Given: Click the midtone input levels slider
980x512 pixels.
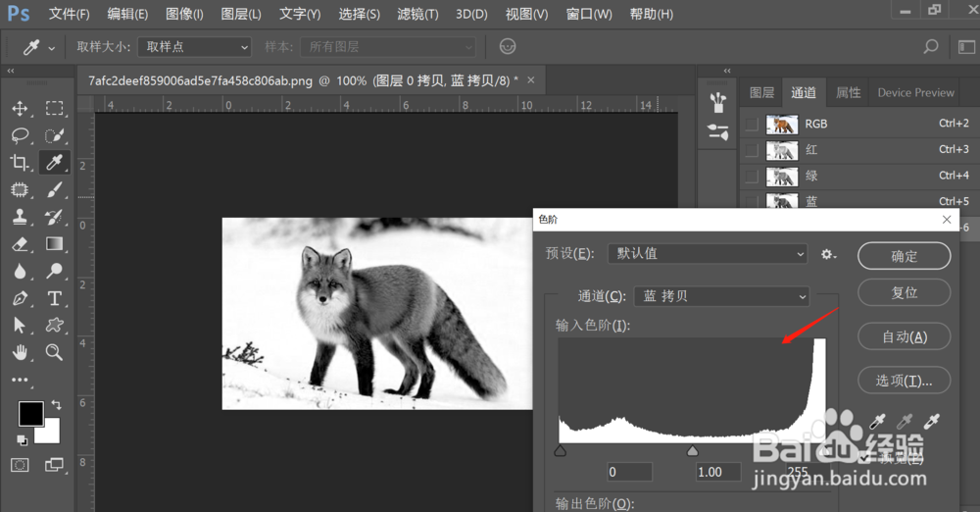Looking at the screenshot, I should [693, 450].
